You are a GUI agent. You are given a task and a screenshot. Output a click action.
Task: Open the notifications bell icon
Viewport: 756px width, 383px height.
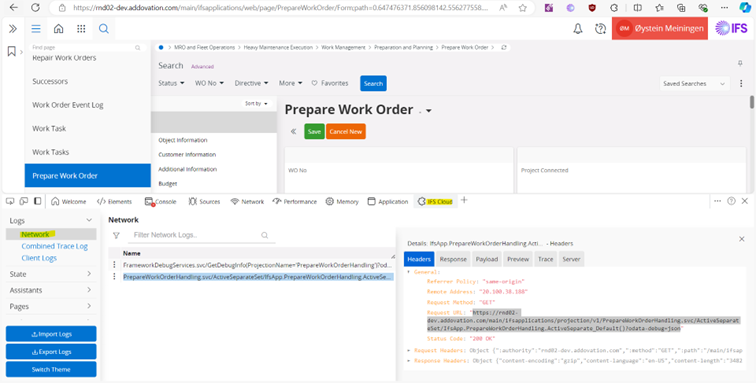[x=578, y=29]
